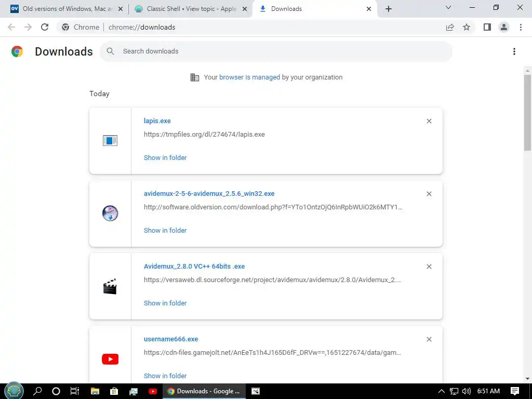Go back to the previous page
The width and height of the screenshot is (532, 399).
tap(11, 27)
